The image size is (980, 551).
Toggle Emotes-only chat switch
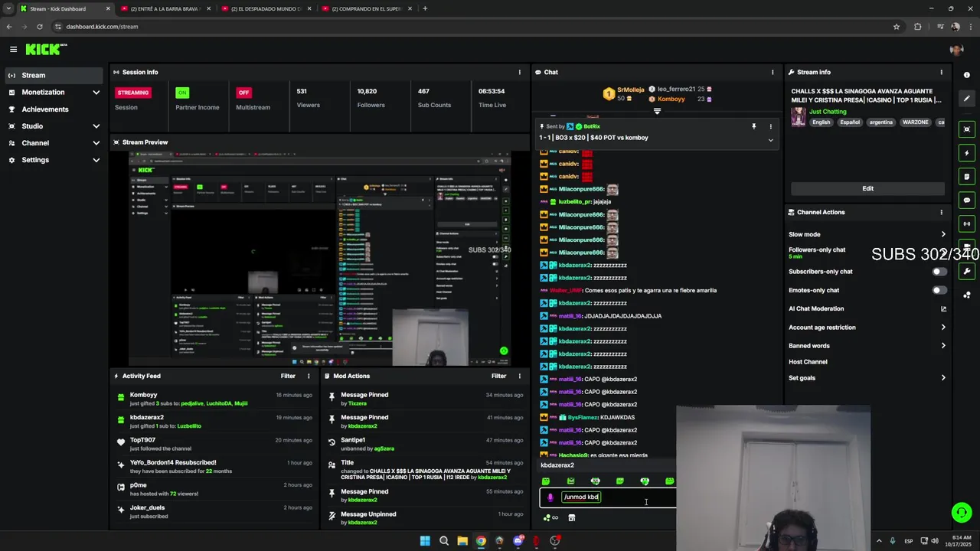tap(939, 291)
